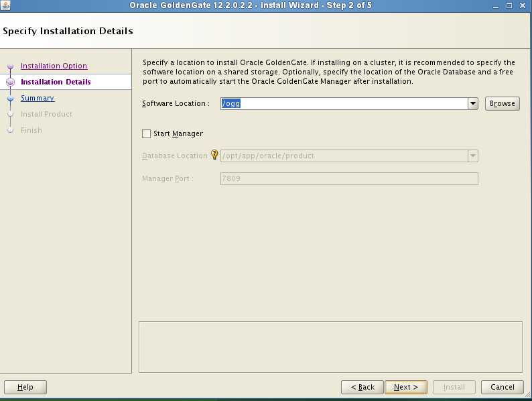The height and width of the screenshot is (401, 532).
Task: Click the Installation Details step bullet icon
Action: (11, 82)
